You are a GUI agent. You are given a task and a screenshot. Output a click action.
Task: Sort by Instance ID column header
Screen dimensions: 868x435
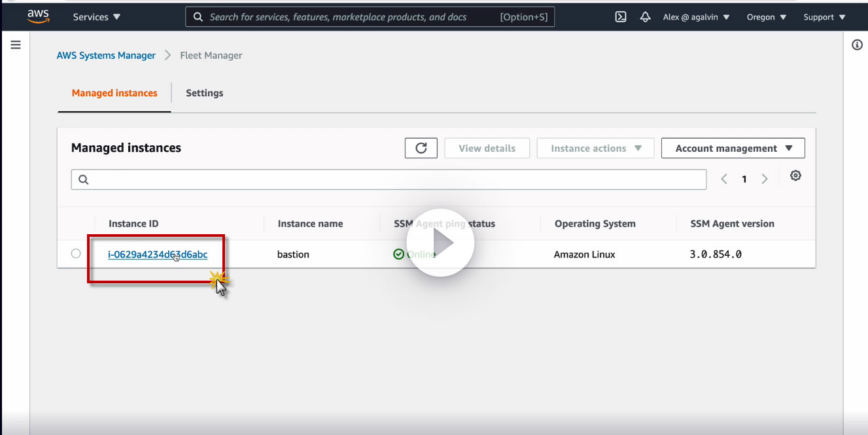pyautogui.click(x=133, y=224)
